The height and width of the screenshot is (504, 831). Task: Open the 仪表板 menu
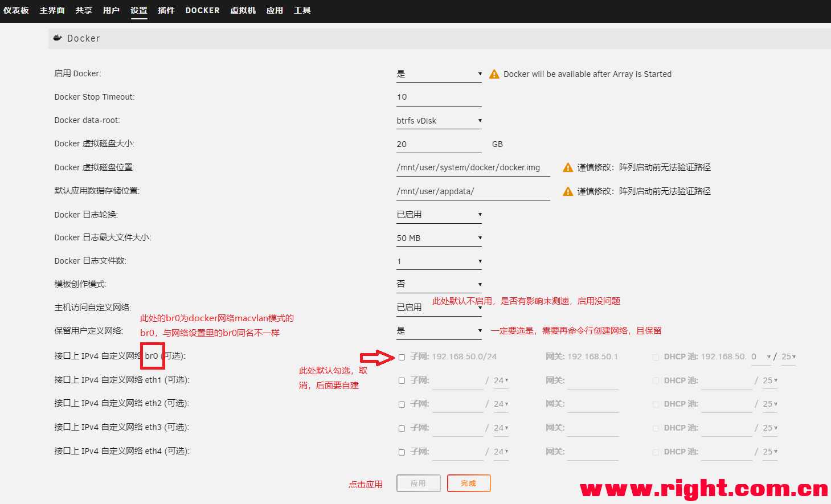(16, 10)
